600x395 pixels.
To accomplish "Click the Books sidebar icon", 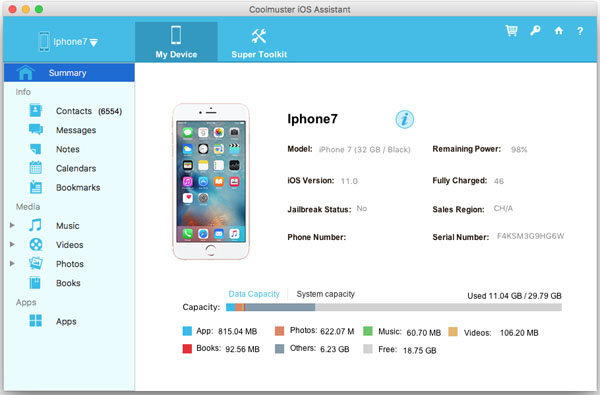I will point(35,282).
